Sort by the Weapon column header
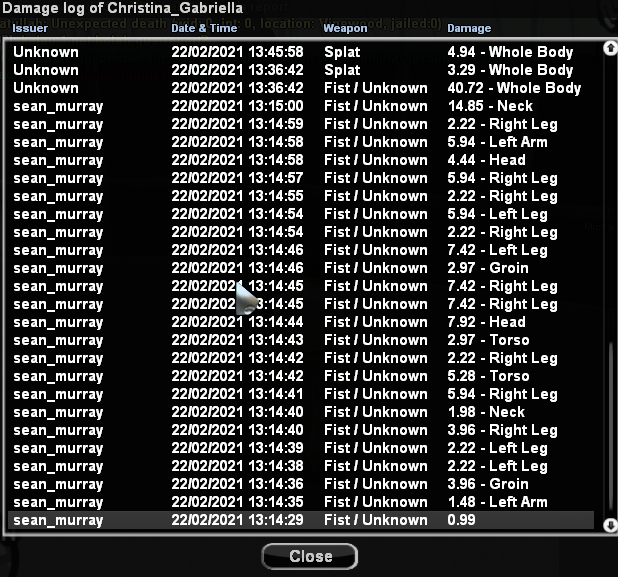This screenshot has height=577, width=618. pos(345,28)
